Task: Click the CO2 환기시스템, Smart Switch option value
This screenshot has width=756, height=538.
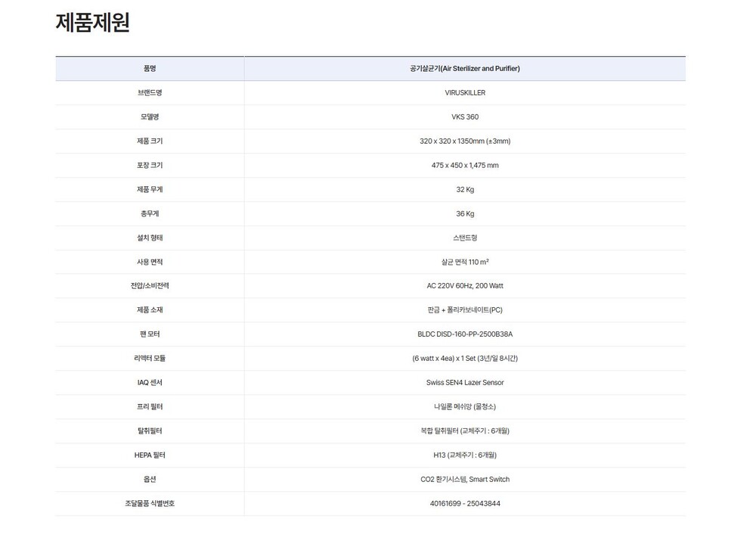Action: (464, 479)
